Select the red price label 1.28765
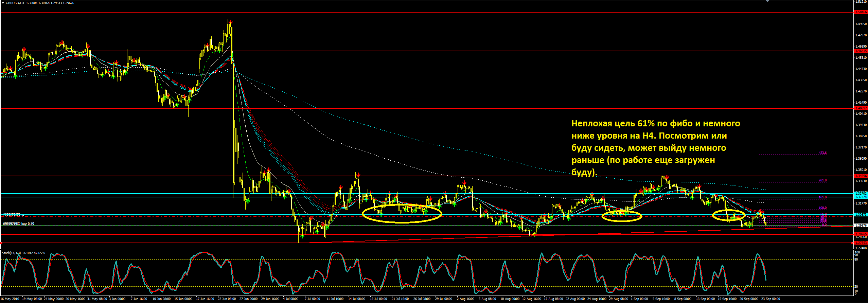Screen dimensions: 868x303 point(861,234)
